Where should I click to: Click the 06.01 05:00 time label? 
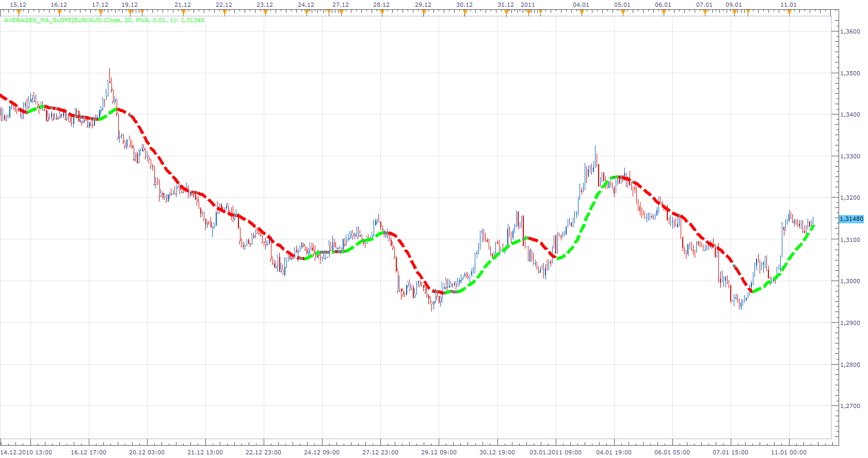pyautogui.click(x=672, y=452)
